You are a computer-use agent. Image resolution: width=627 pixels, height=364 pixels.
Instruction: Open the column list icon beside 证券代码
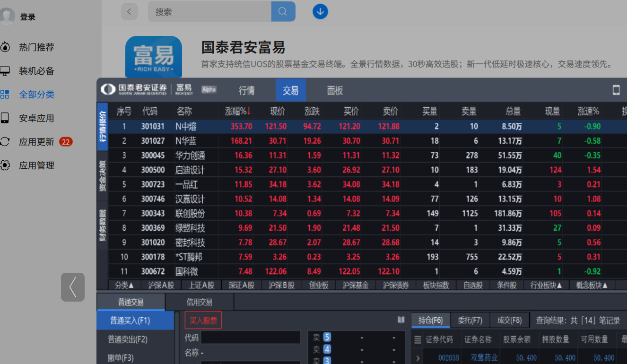(x=417, y=339)
